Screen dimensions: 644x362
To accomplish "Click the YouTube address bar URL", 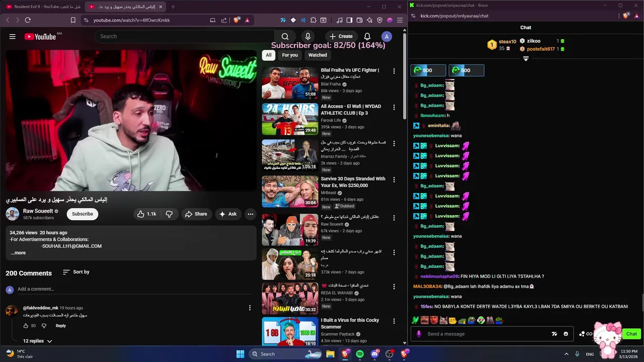I will 132,20.
